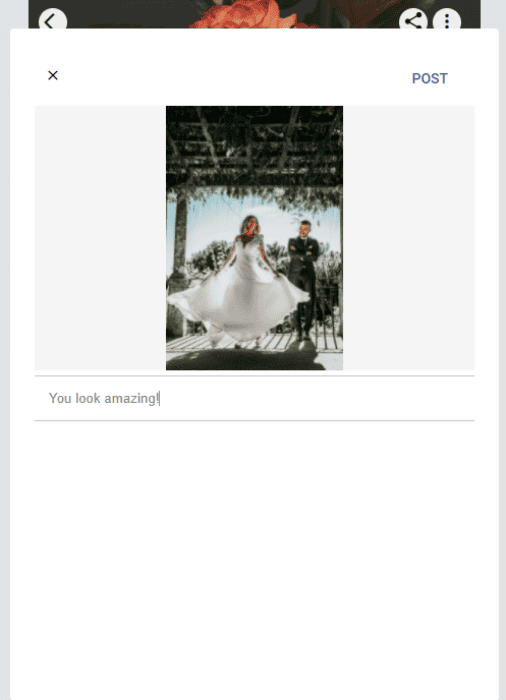The width and height of the screenshot is (506, 700).
Task: Dismiss the comment dialog with the X
Action: 53,75
